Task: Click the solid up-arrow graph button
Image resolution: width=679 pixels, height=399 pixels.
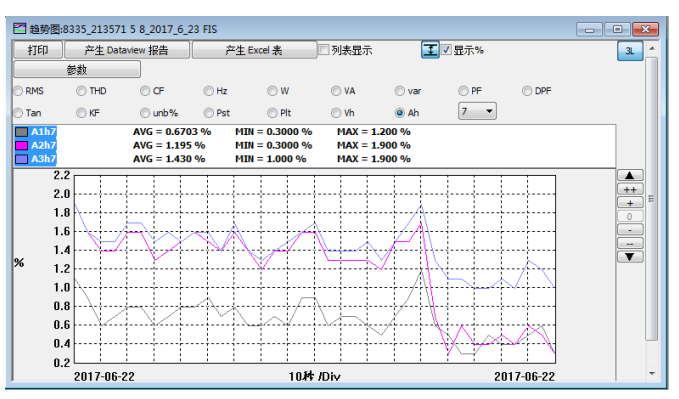Action: (630, 175)
